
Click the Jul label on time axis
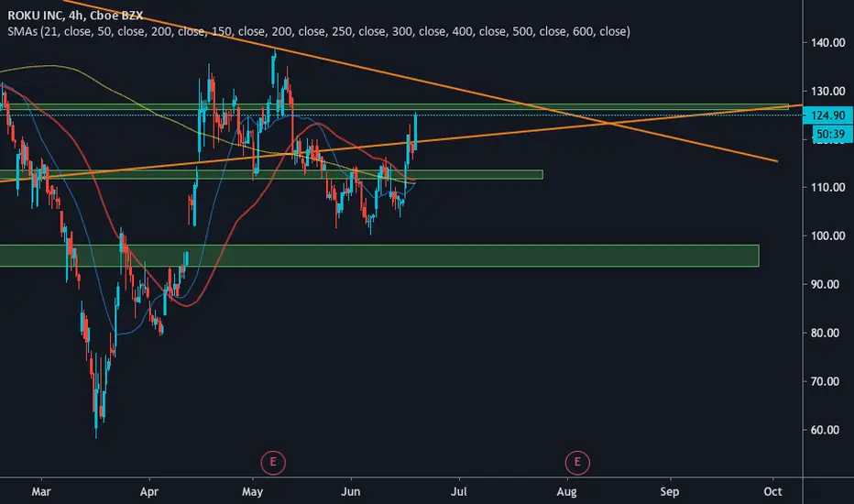click(458, 491)
